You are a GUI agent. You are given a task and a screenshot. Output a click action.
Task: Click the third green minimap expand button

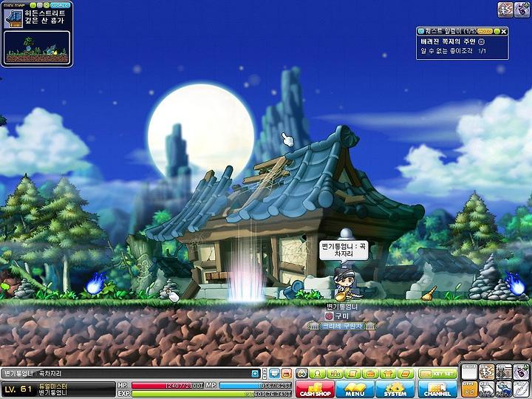pos(47,5)
